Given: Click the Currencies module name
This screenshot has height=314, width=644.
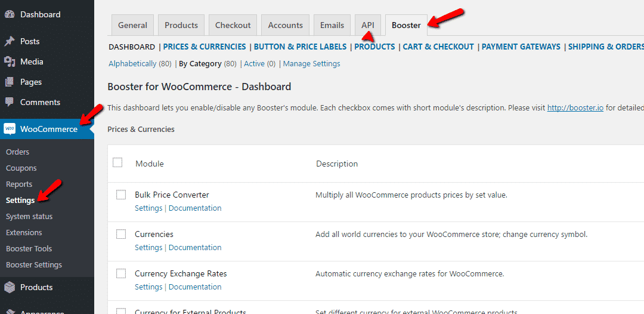Looking at the screenshot, I should tap(154, 234).
